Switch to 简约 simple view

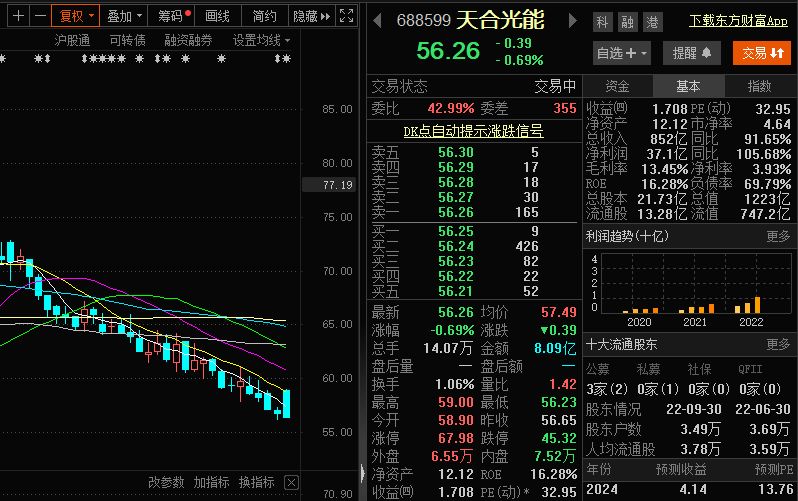coord(265,16)
